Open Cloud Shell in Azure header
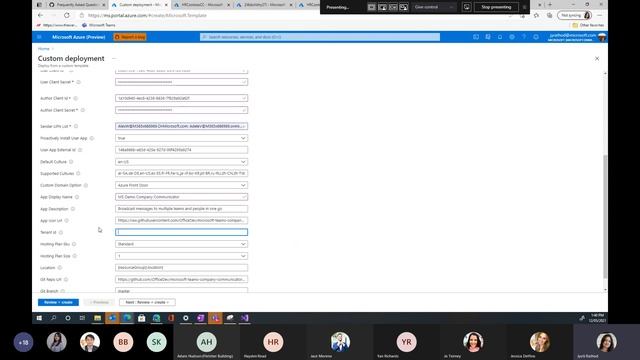The width and height of the screenshot is (640, 360). (476, 37)
